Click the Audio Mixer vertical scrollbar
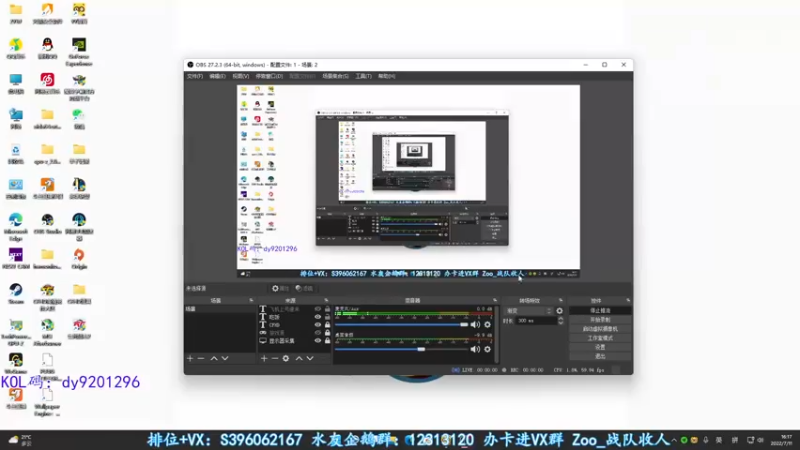The height and width of the screenshot is (450, 800). pyautogui.click(x=495, y=334)
